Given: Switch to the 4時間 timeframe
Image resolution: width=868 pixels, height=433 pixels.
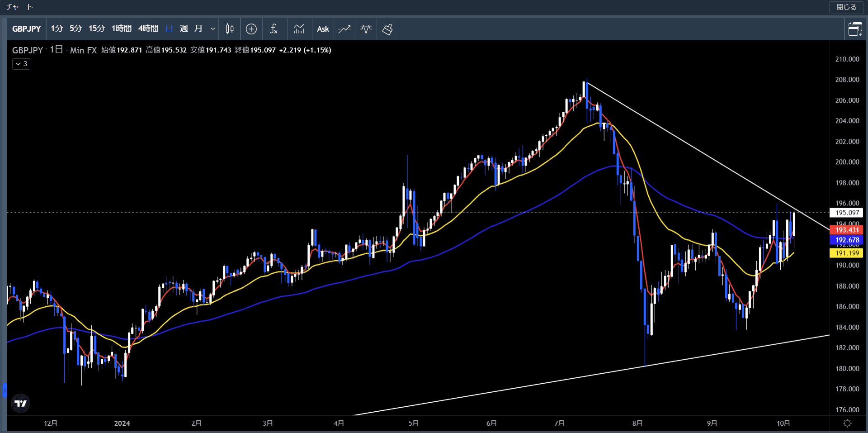Looking at the screenshot, I should 148,29.
